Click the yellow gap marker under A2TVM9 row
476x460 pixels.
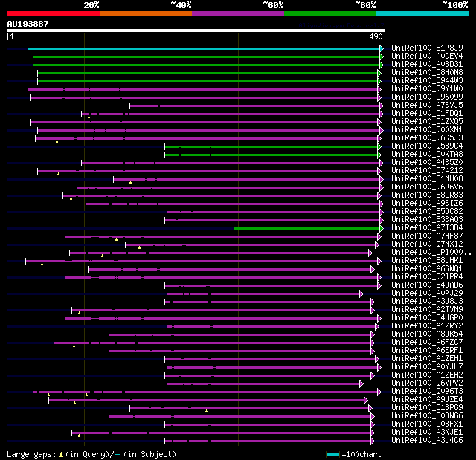tap(80, 313)
